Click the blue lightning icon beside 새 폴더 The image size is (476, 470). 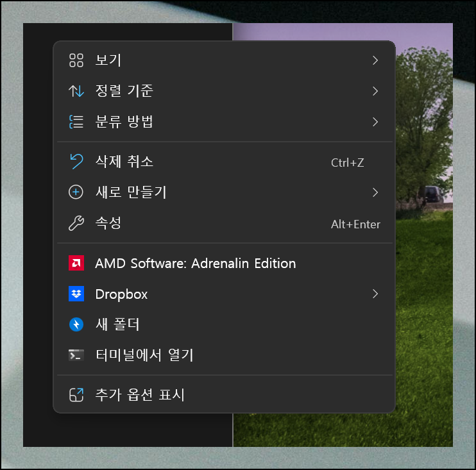coord(76,324)
